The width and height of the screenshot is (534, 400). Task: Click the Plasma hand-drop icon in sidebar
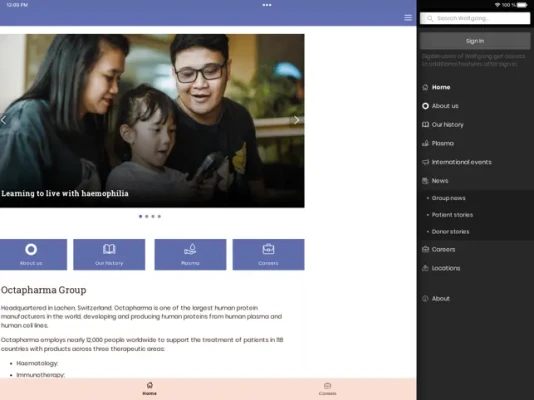[425, 143]
